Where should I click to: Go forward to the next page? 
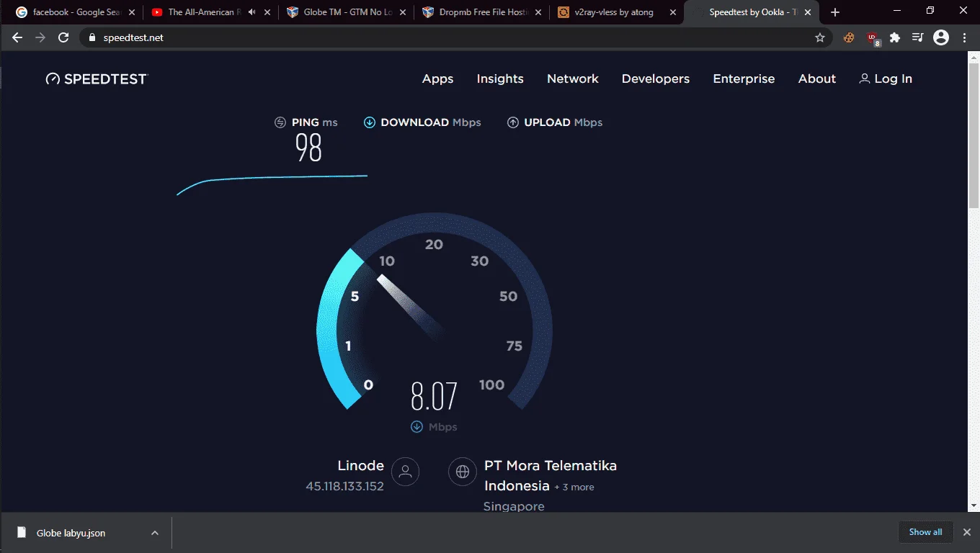(x=40, y=37)
